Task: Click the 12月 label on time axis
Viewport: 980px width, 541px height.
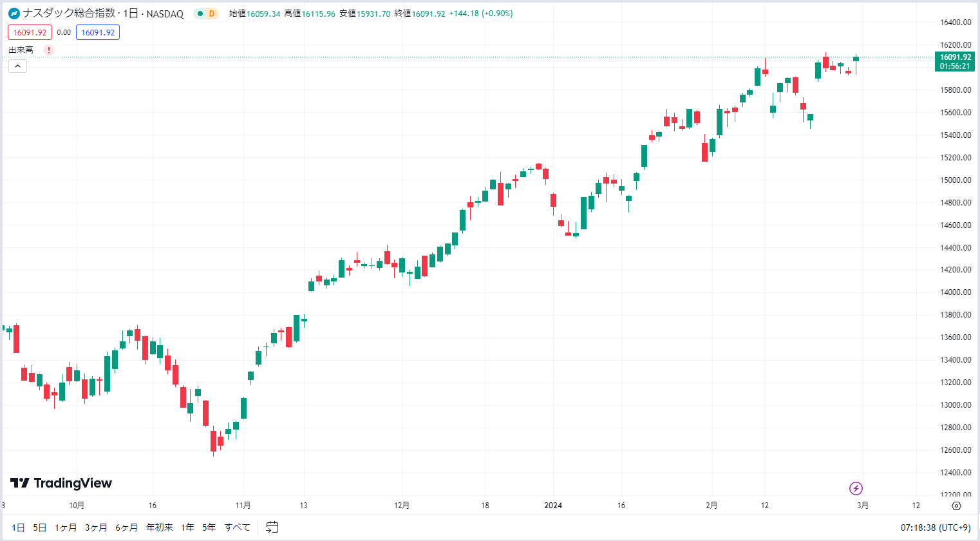Action: point(402,506)
